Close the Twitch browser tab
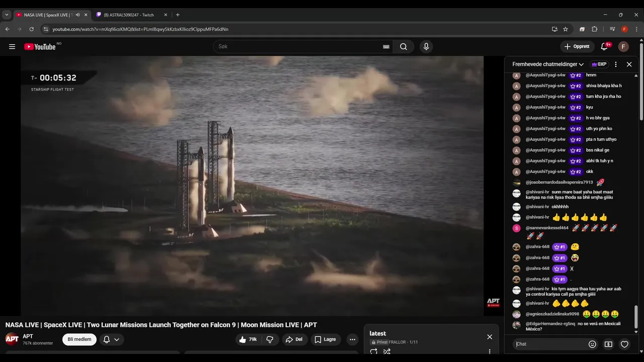The height and width of the screenshot is (362, 644). [x=165, y=15]
